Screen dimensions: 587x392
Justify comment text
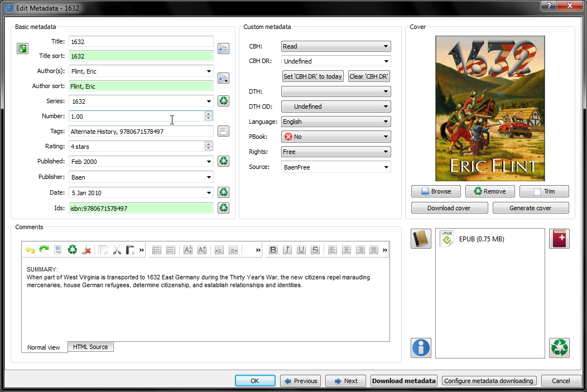(374, 250)
